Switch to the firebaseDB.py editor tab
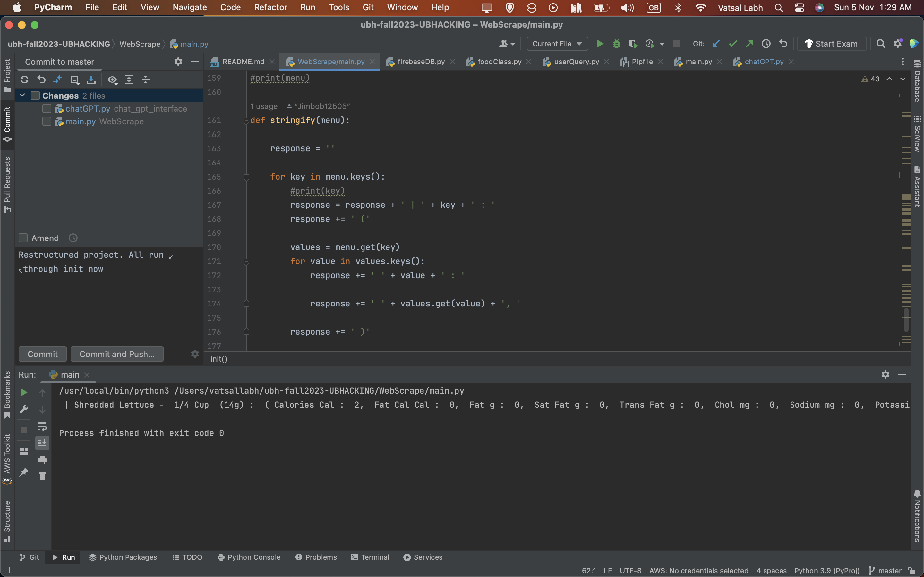Screen dimensions: 924x577 (420, 62)
